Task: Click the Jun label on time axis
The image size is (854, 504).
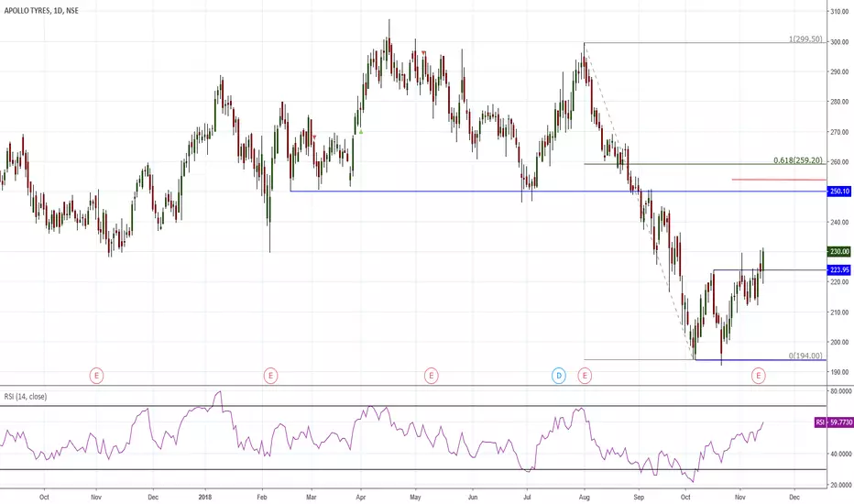Action: tap(473, 497)
